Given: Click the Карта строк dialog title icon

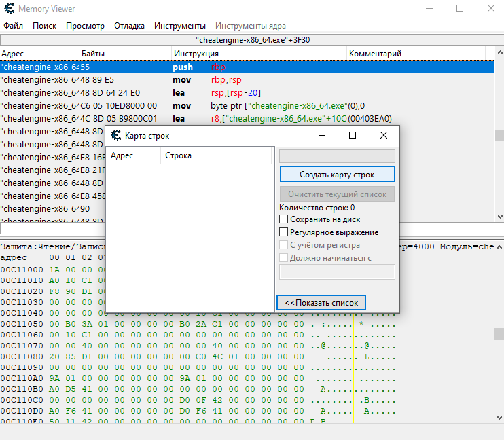Looking at the screenshot, I should (115, 136).
